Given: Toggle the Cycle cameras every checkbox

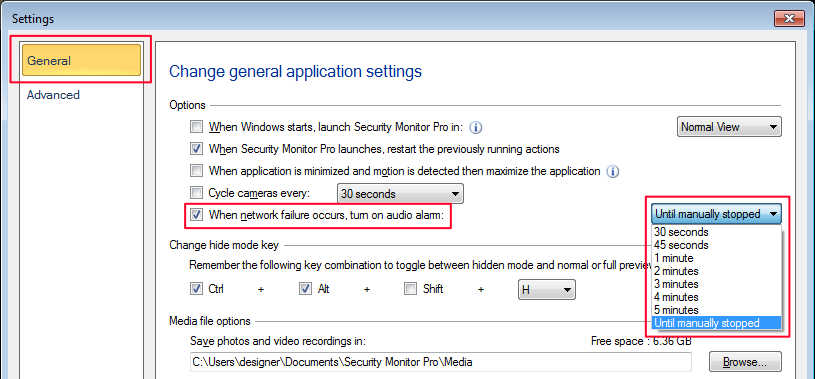Looking at the screenshot, I should pos(196,193).
